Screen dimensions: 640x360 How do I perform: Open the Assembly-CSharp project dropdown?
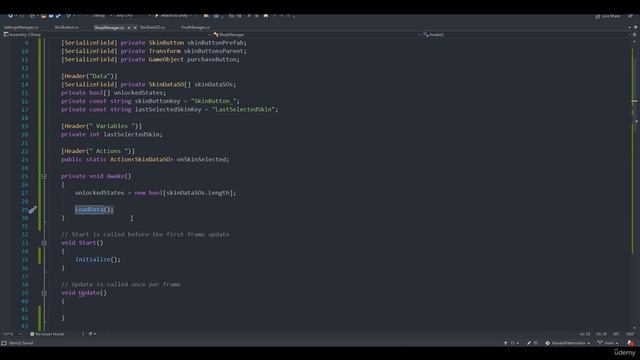106,35
